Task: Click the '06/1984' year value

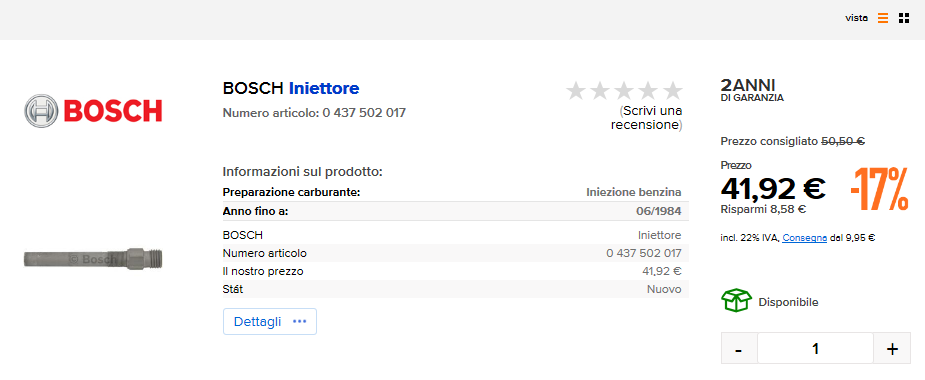Action: tap(658, 211)
